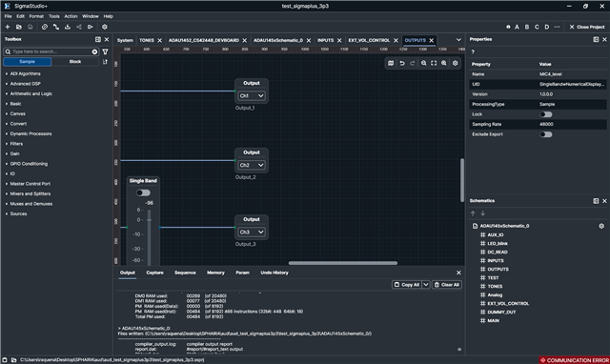Open Output_2 channel Ch2 dropdown
The height and width of the screenshot is (364, 610).
click(252, 165)
